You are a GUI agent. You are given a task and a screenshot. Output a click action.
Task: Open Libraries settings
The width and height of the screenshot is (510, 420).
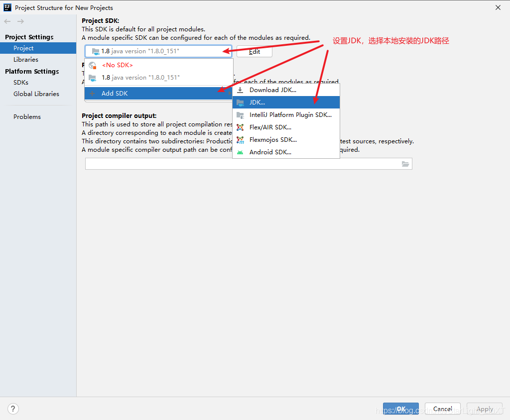[x=26, y=60]
